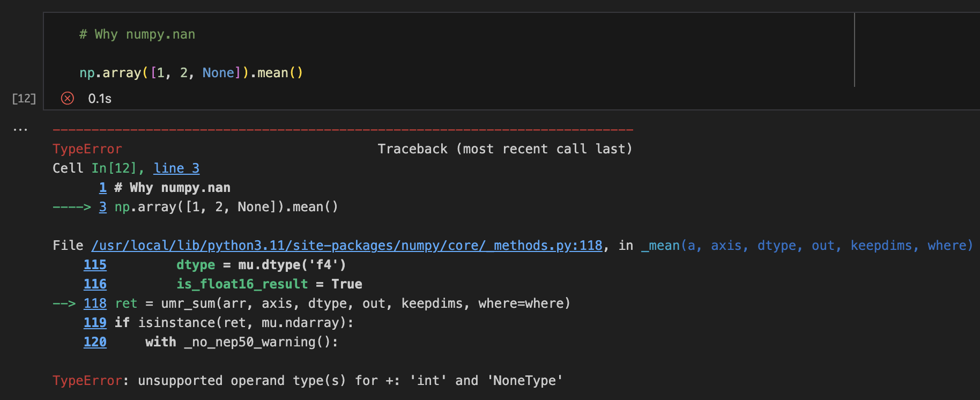Open the output actions ellipsis menu
This screenshot has height=400, width=980.
click(x=20, y=130)
